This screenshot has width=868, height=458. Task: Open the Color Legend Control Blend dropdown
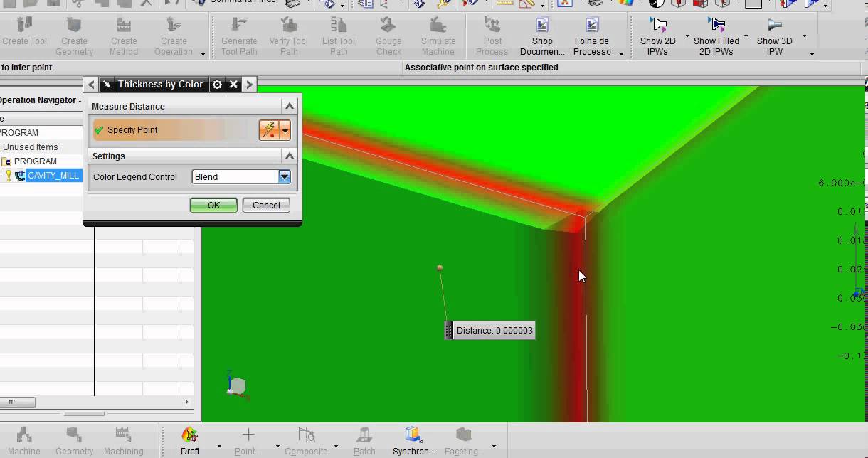(285, 176)
